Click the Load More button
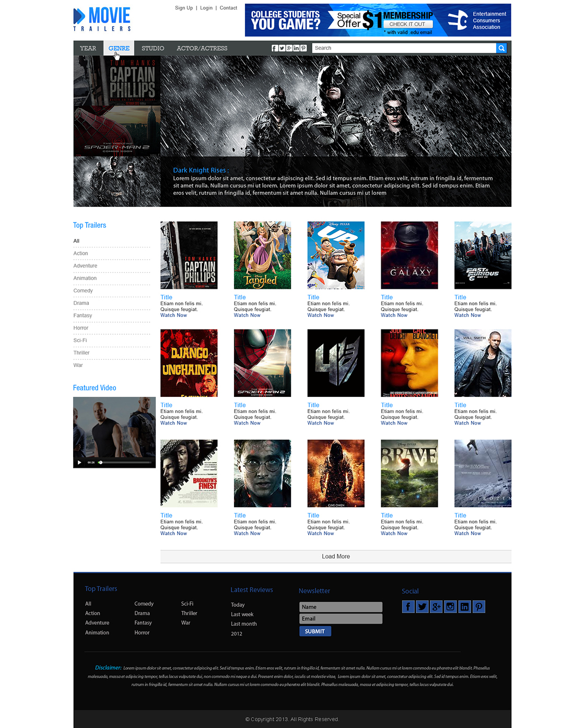 click(x=336, y=557)
